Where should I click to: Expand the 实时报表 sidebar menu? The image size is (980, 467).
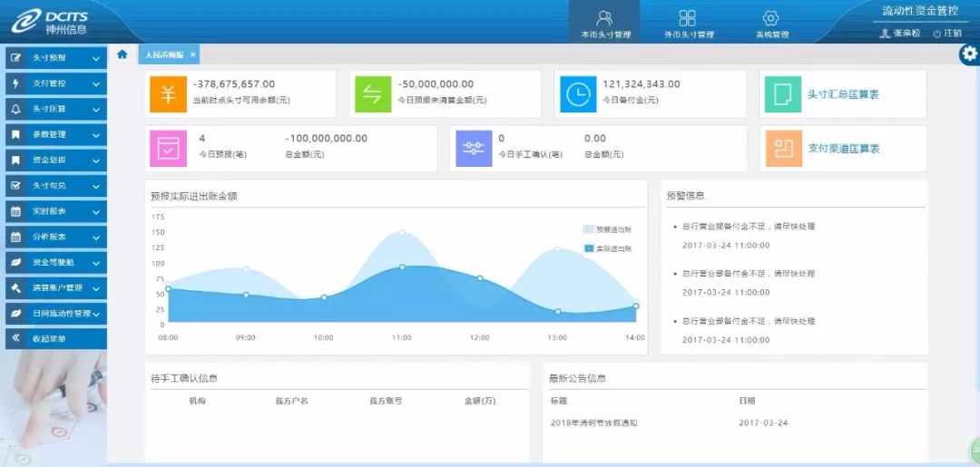(x=54, y=211)
